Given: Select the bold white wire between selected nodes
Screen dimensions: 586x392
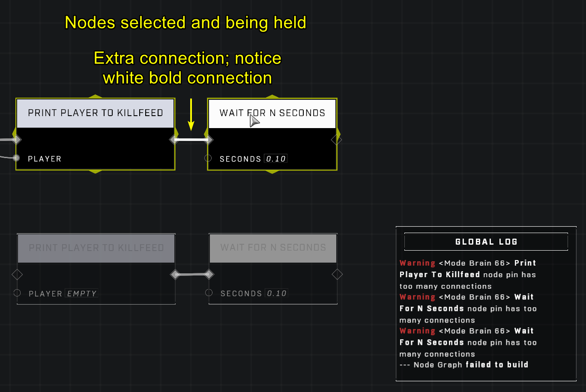Looking at the screenshot, I should 191,139.
